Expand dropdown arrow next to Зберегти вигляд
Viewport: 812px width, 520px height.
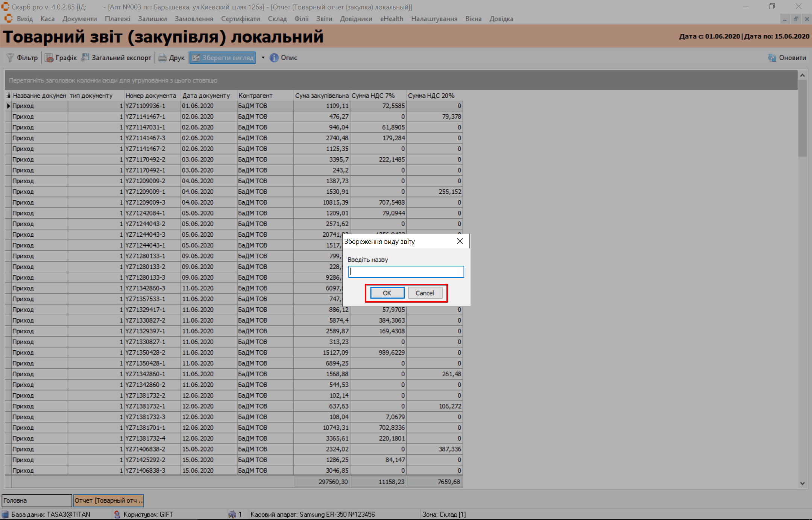click(x=263, y=58)
